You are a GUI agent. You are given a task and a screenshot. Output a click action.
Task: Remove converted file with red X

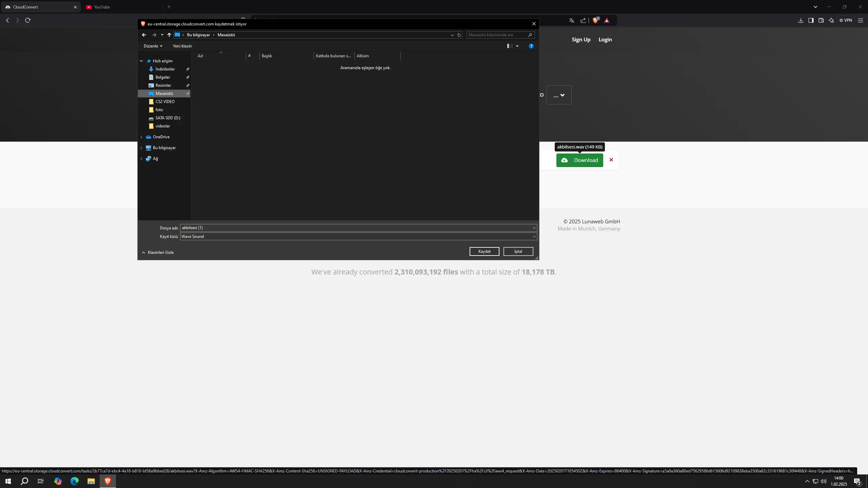click(611, 160)
